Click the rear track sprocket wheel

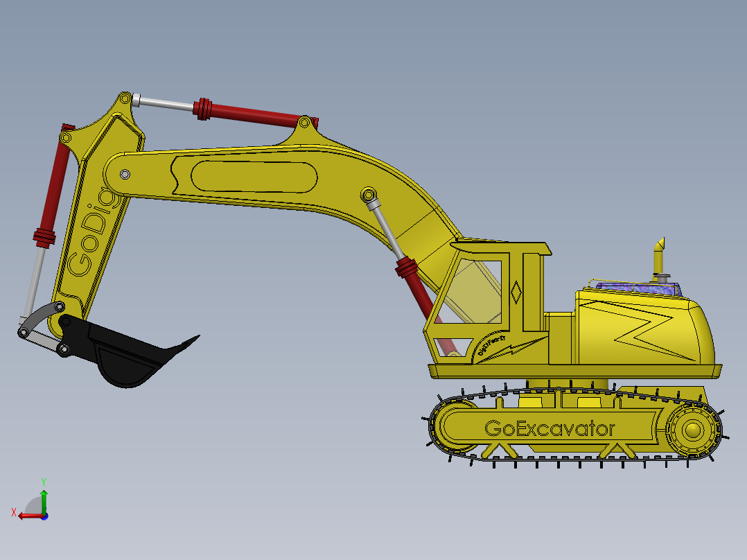coord(692,430)
